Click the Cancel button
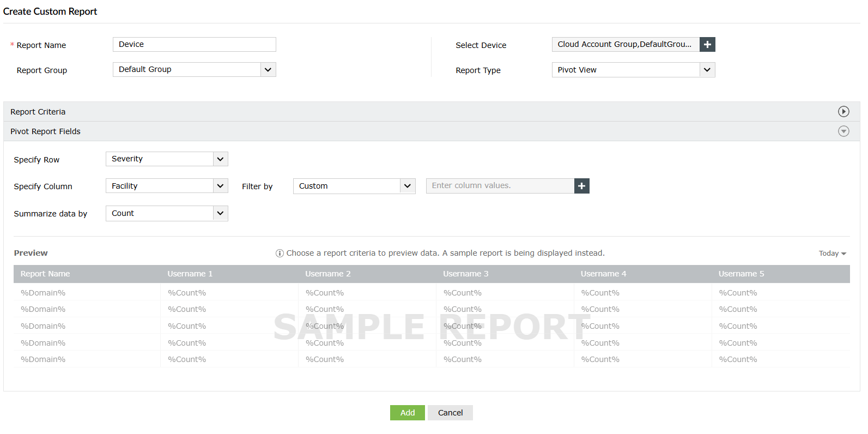This screenshot has width=868, height=434. click(x=450, y=413)
